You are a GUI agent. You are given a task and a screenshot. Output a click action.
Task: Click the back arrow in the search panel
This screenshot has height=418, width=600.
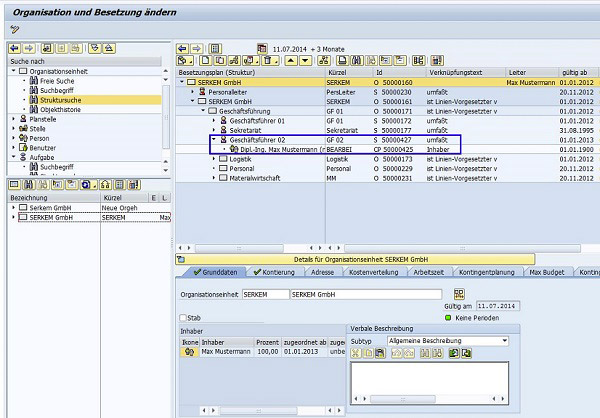point(15,48)
